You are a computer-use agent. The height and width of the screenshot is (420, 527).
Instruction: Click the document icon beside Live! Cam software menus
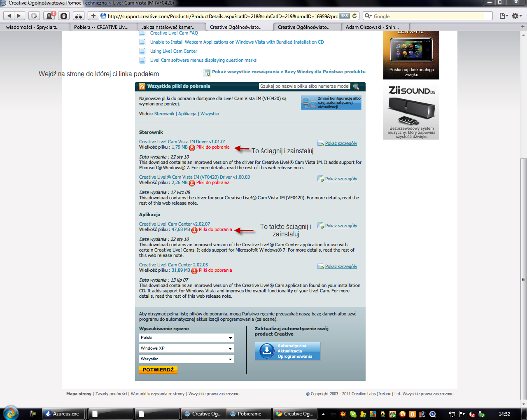[142, 60]
